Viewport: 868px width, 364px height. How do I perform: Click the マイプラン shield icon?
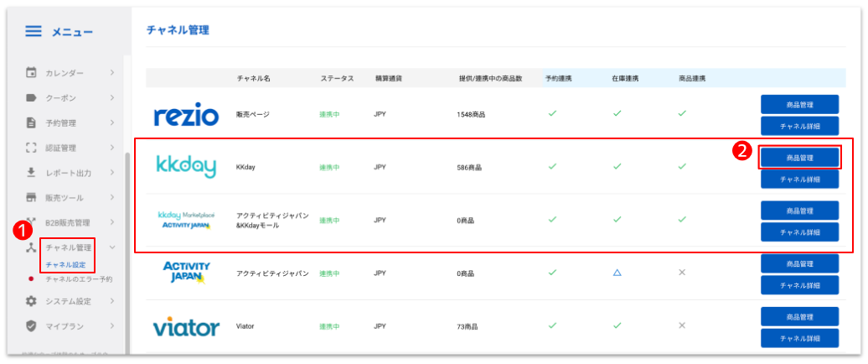click(32, 326)
